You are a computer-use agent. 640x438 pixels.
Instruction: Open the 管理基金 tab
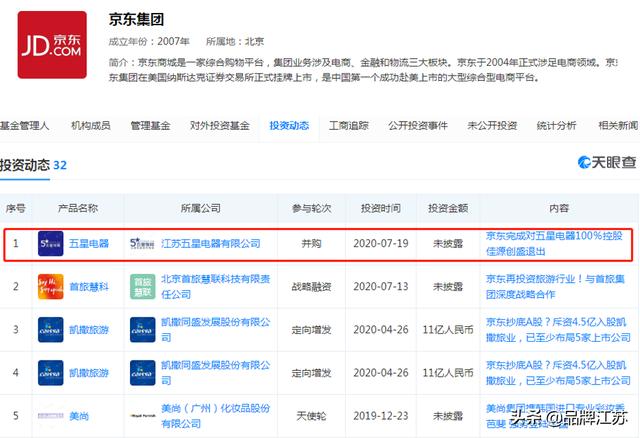pyautogui.click(x=150, y=126)
